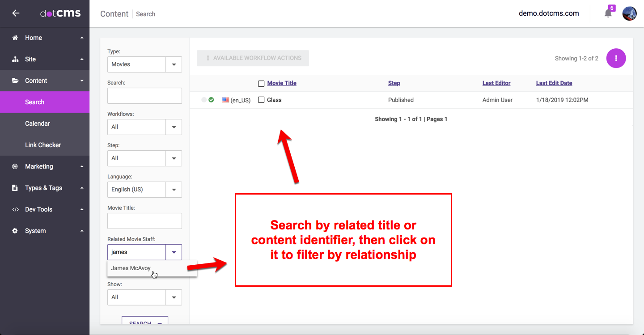
Task: Click the Home house icon in sidebar
Action: pyautogui.click(x=15, y=38)
